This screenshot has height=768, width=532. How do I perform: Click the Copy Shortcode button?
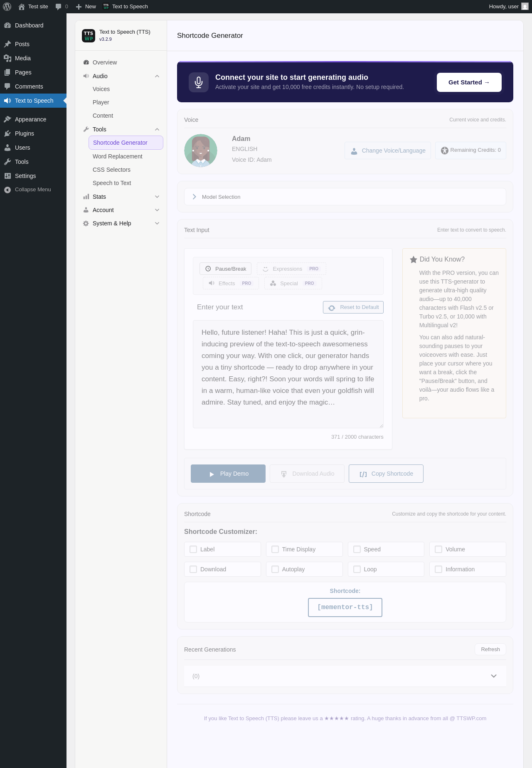386,474
